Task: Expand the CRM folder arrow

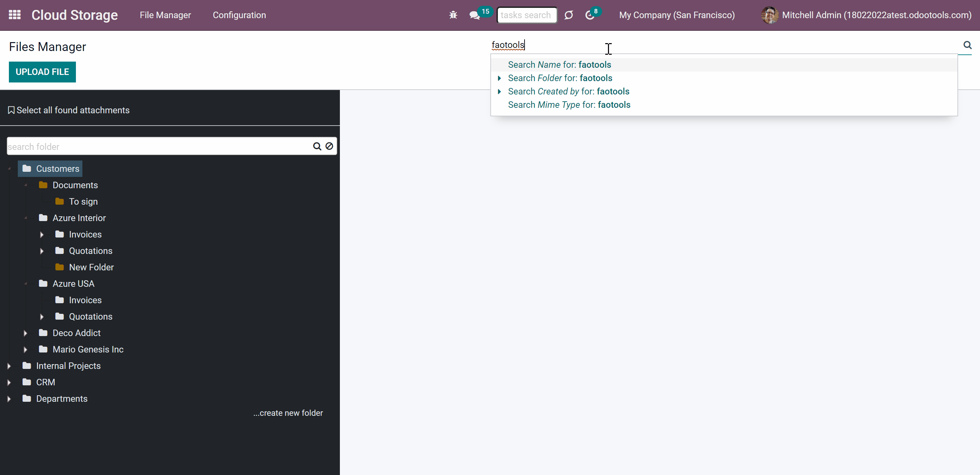Action: click(9, 382)
